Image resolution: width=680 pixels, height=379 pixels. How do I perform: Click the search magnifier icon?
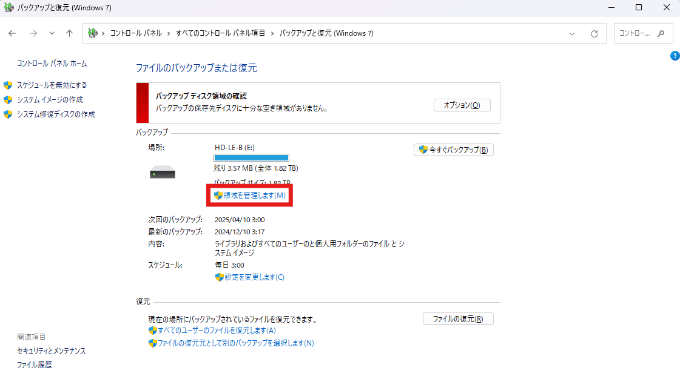point(661,33)
